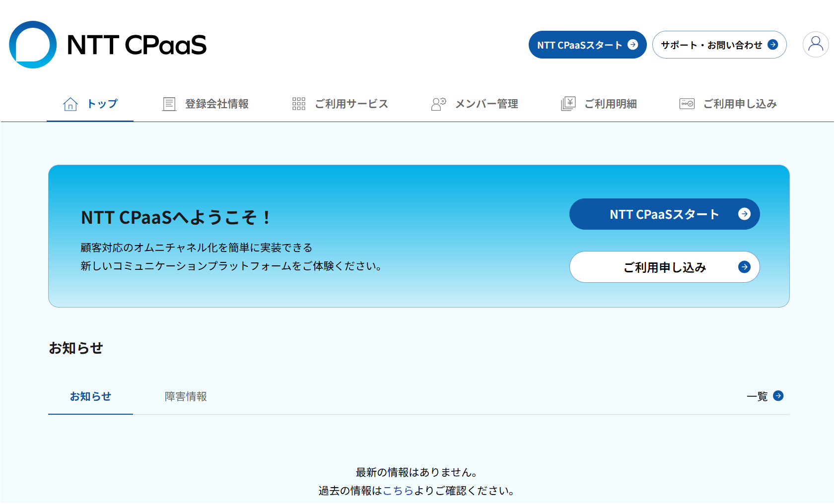Open the user account profile icon

click(x=816, y=45)
